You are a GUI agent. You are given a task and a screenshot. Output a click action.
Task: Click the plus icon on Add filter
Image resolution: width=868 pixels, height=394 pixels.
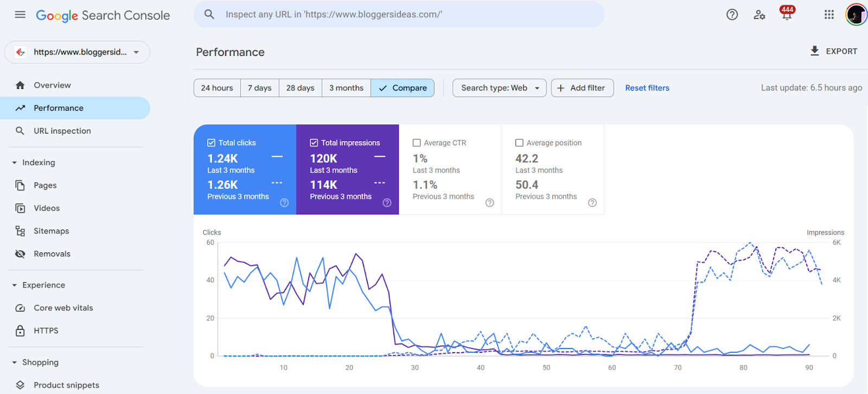coord(560,88)
